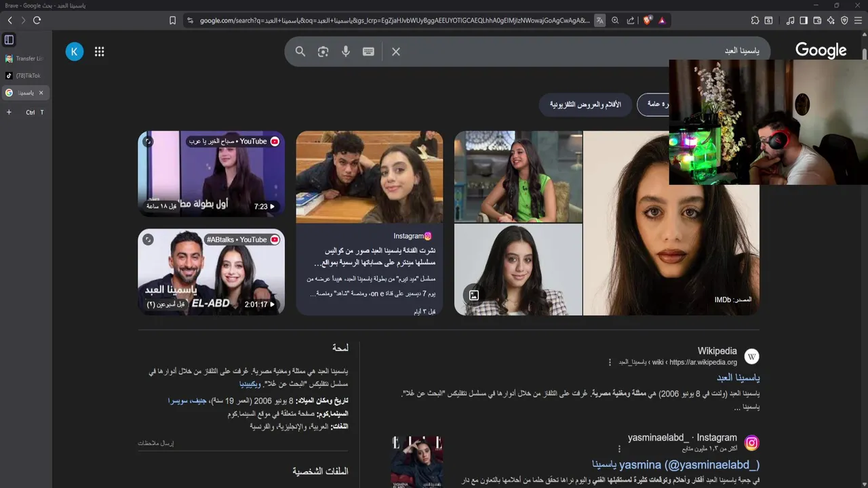Search by image with Google Lens

pos(323,52)
